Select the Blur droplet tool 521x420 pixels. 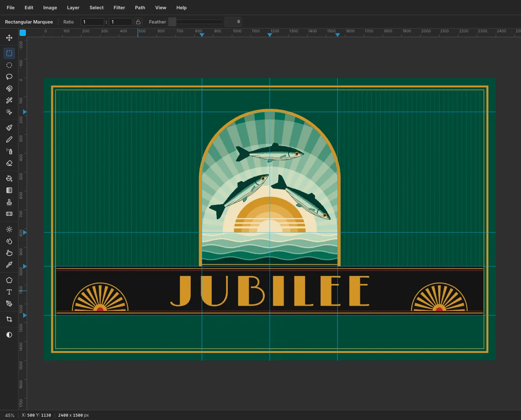point(9,241)
